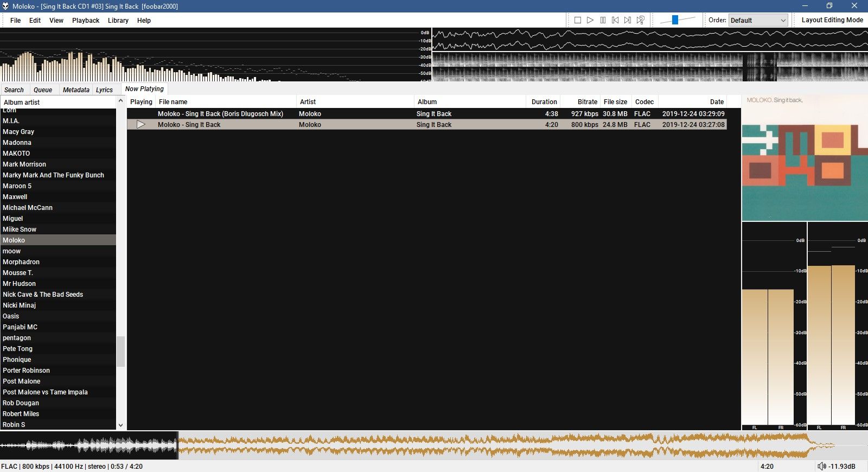Click the Moloko album cover art
The width and height of the screenshot is (868, 472).
tap(805, 158)
